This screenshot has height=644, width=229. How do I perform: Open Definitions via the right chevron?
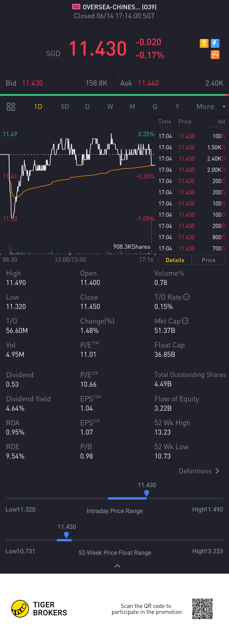(217, 471)
